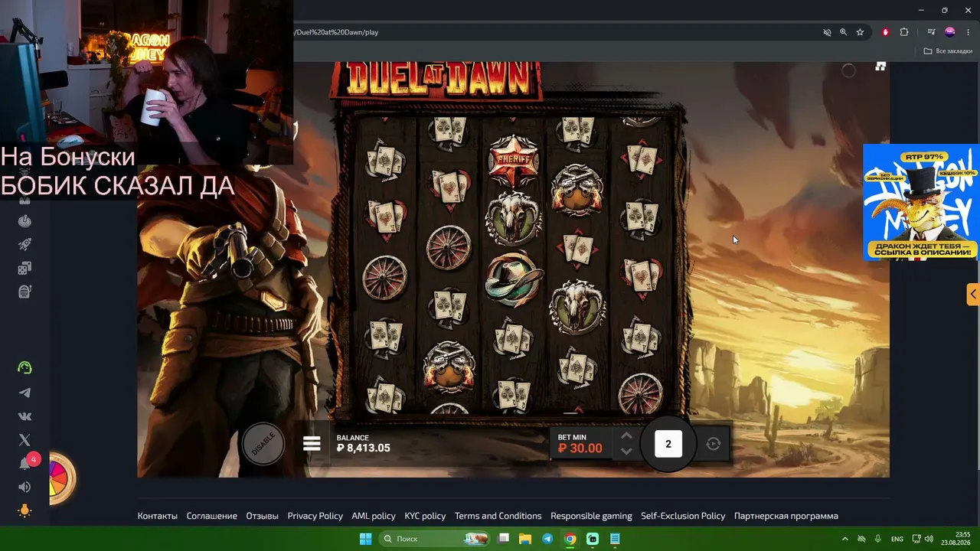The image size is (980, 551).
Task: Open File Explorer from the taskbar
Action: [526, 539]
